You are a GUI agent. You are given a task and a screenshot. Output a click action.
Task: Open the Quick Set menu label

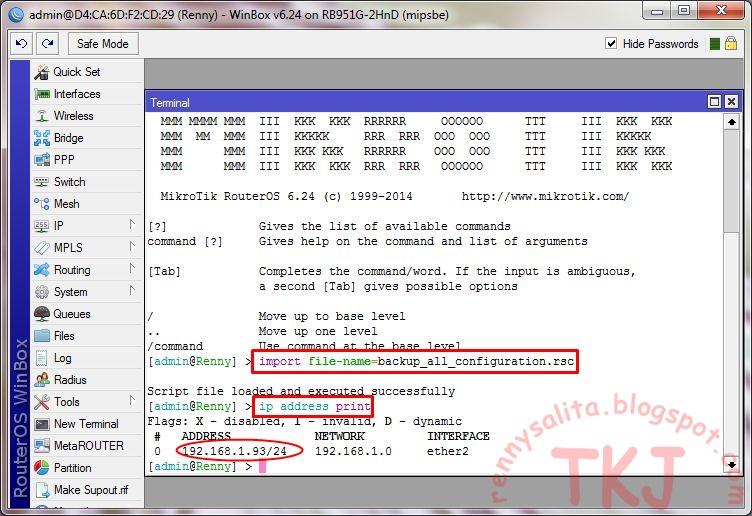click(77, 72)
